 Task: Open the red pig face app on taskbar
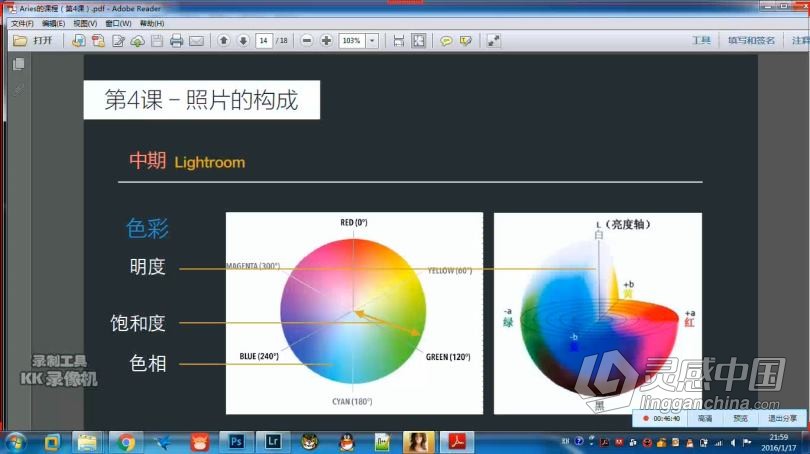[x=199, y=443]
